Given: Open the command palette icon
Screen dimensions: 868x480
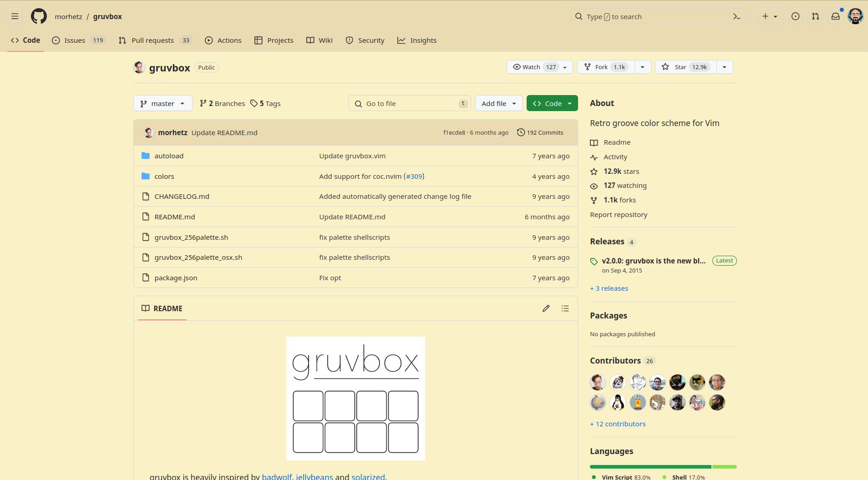Looking at the screenshot, I should click(x=736, y=16).
